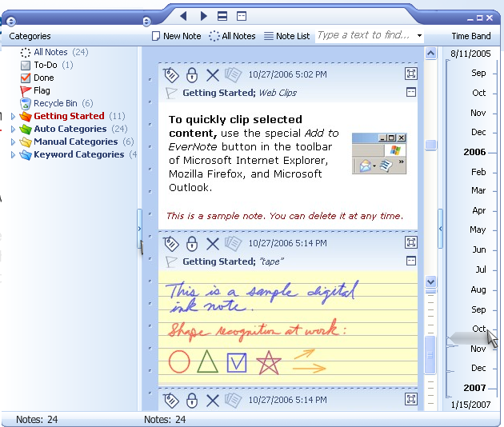The image size is (504, 427).
Task: Open the search field dropdown arrow
Action: [419, 35]
